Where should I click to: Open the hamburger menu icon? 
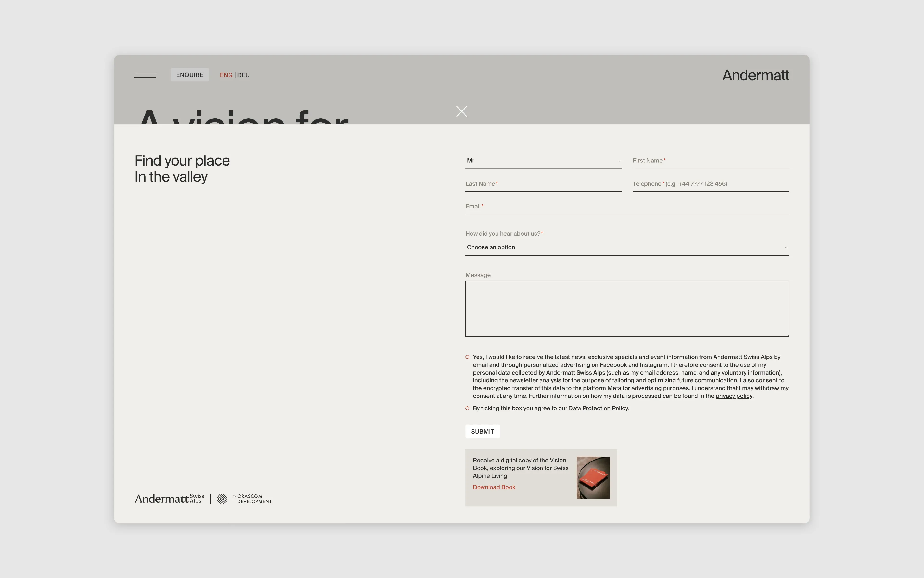click(145, 75)
